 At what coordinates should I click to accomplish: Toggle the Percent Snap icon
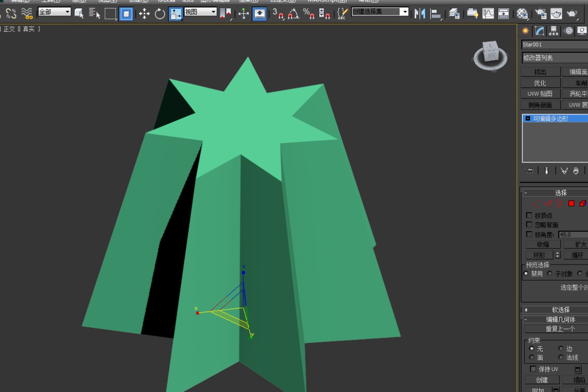pyautogui.click(x=308, y=14)
